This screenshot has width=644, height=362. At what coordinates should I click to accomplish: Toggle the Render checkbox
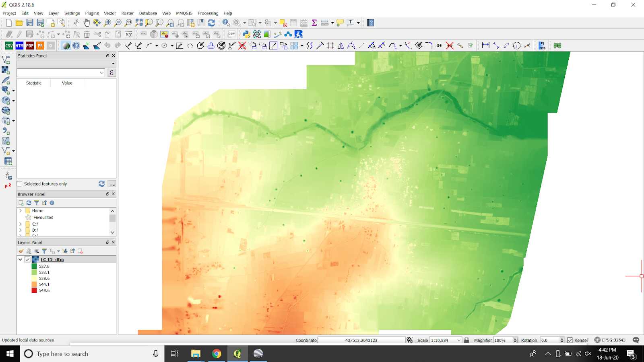point(570,340)
